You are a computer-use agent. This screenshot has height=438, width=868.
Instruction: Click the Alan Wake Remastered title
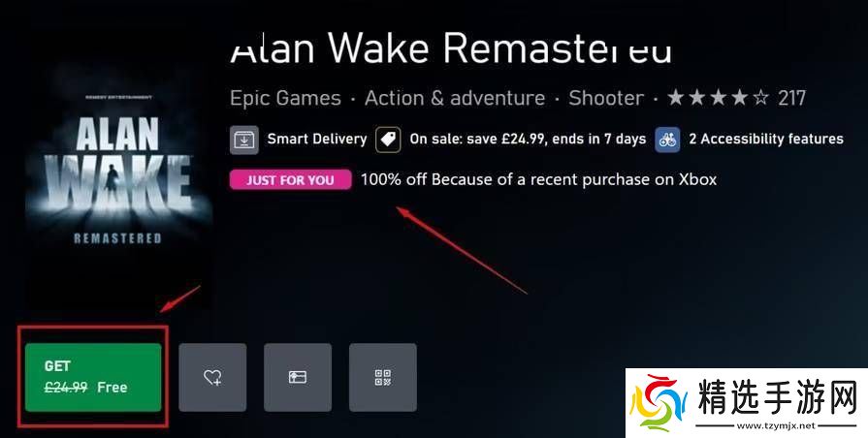pos(451,47)
